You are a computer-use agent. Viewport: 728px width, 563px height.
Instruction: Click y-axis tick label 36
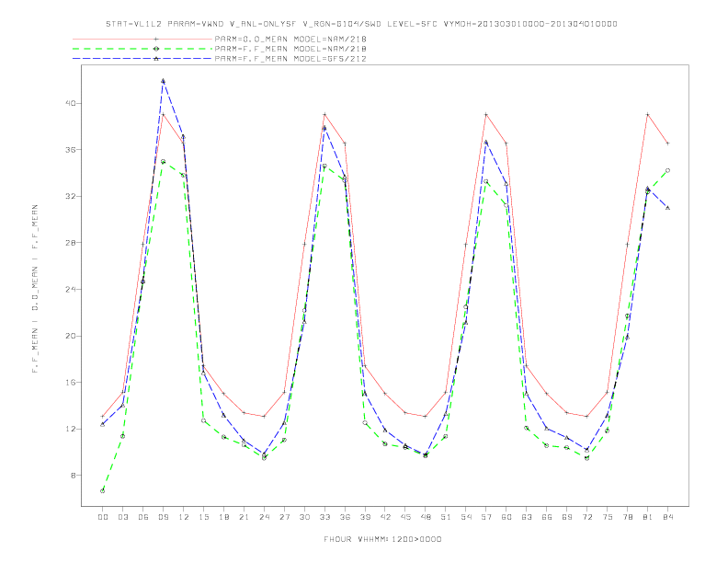pos(70,150)
